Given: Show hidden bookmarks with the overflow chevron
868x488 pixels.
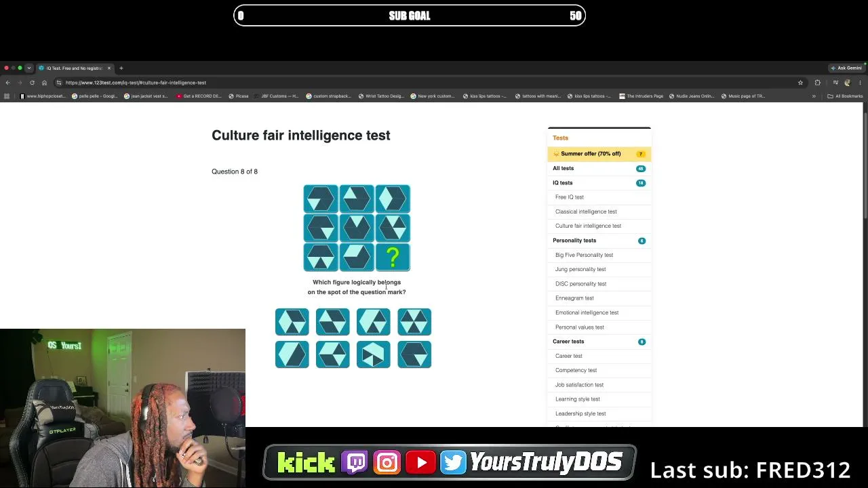Looking at the screenshot, I should pos(814,96).
